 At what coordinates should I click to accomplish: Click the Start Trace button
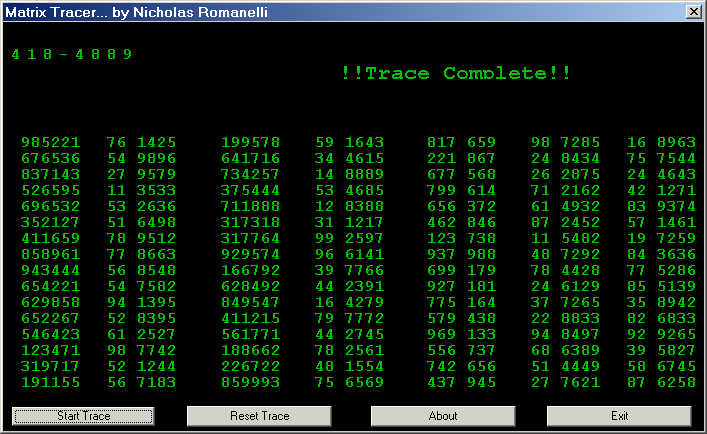83,415
